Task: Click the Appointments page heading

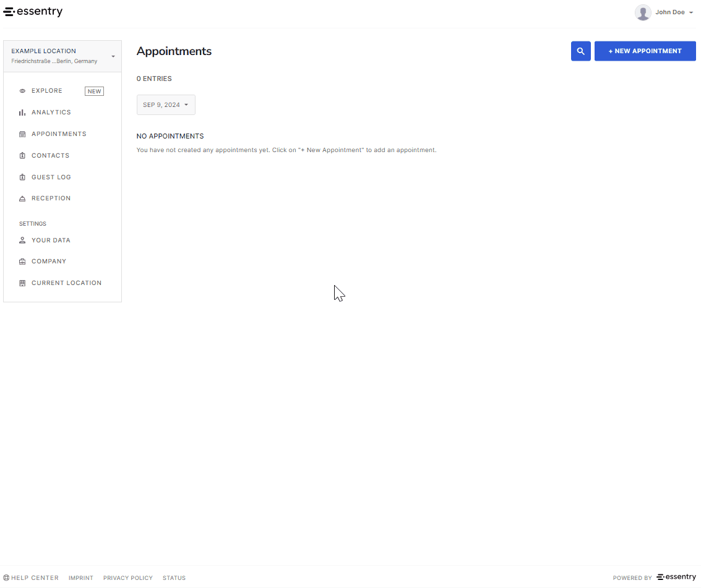Action: (x=174, y=51)
